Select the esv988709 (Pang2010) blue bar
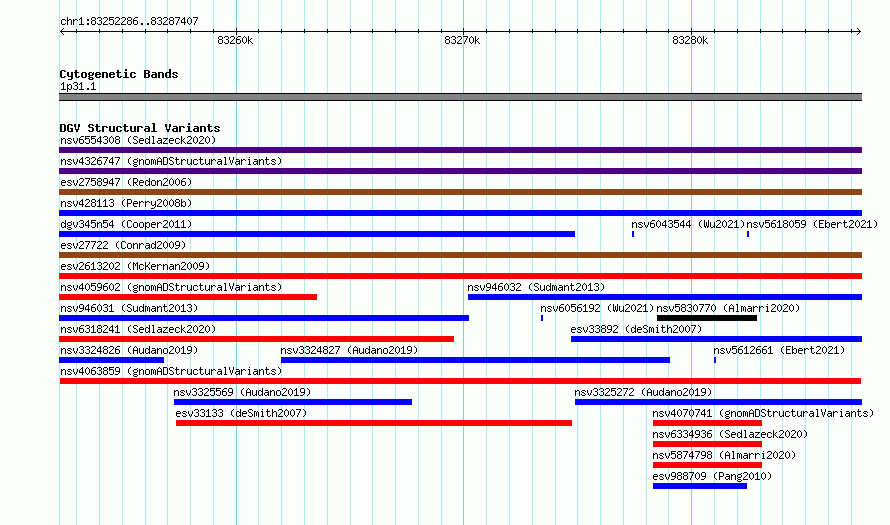Viewport: 890px width, 525px height. [700, 486]
